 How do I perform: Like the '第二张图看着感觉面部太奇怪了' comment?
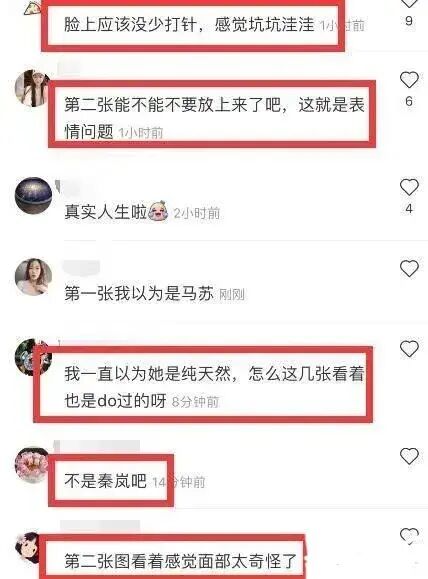click(x=409, y=536)
